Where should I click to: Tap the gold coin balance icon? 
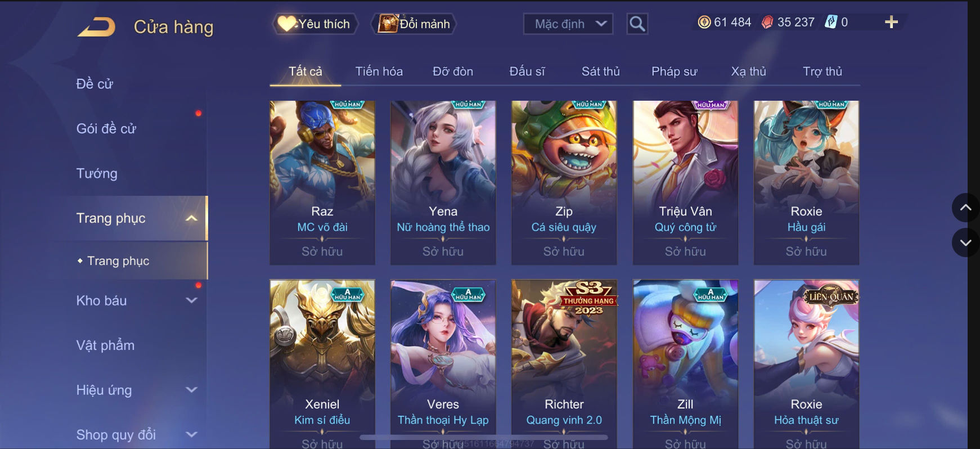point(704,22)
